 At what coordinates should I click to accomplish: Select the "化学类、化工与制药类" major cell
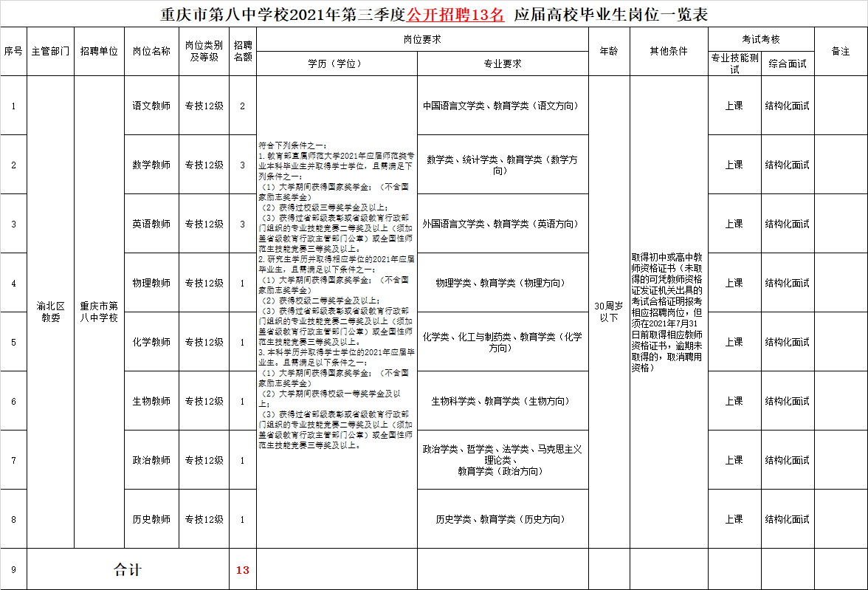coord(503,343)
